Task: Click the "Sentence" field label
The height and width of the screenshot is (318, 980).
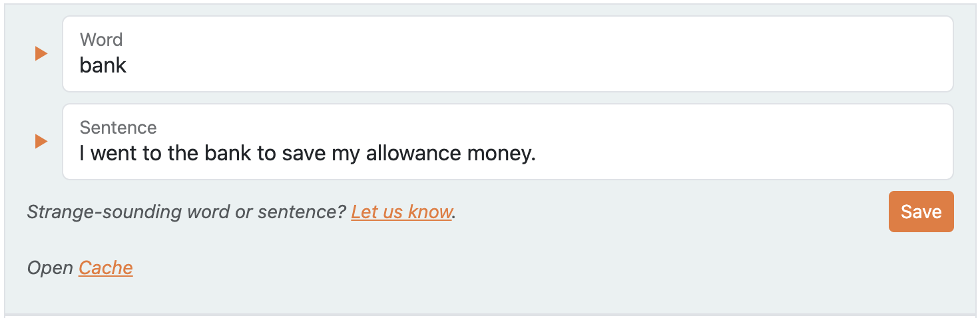Action: (118, 128)
